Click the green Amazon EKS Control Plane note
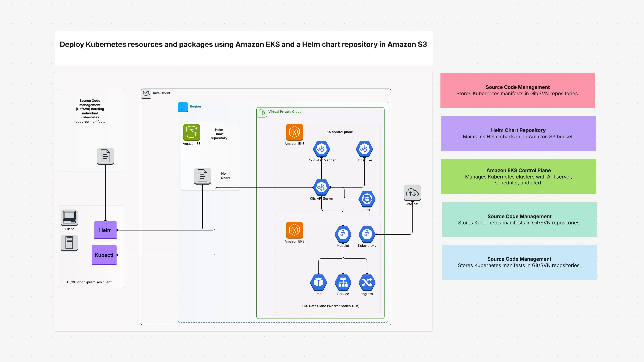This screenshot has width=644, height=362. point(519,176)
